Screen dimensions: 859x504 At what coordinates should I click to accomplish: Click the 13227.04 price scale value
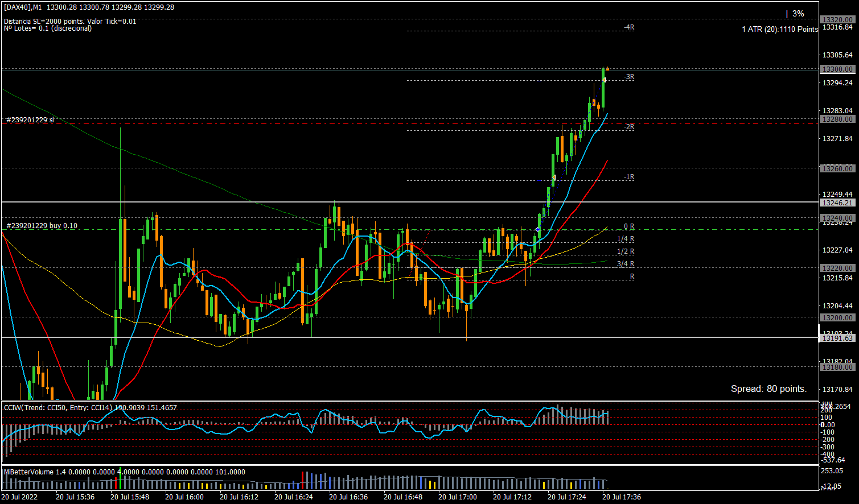point(837,250)
